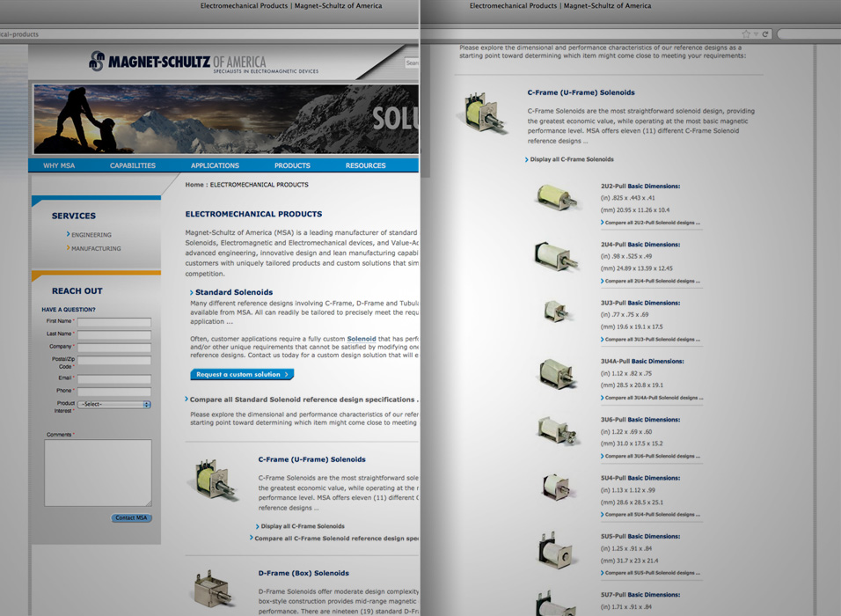Click the 2U2-Pull solenoid image

(556, 197)
